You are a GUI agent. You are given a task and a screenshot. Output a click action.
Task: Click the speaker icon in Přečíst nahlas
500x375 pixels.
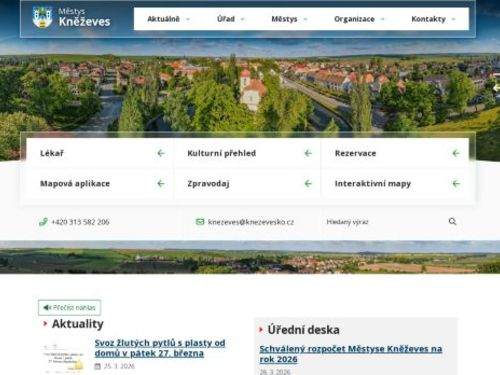click(x=47, y=307)
